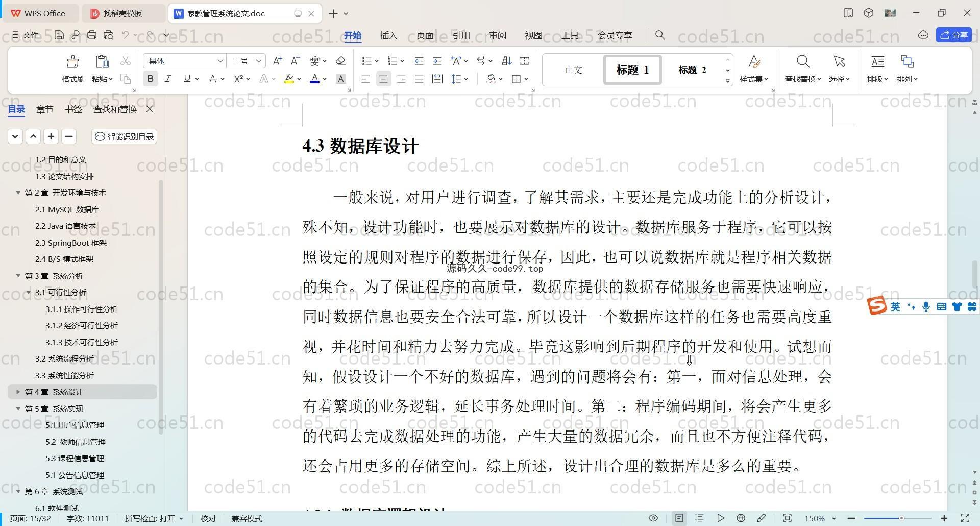
Task: Expand 第4章 系统设计 in outline
Action: tap(18, 392)
